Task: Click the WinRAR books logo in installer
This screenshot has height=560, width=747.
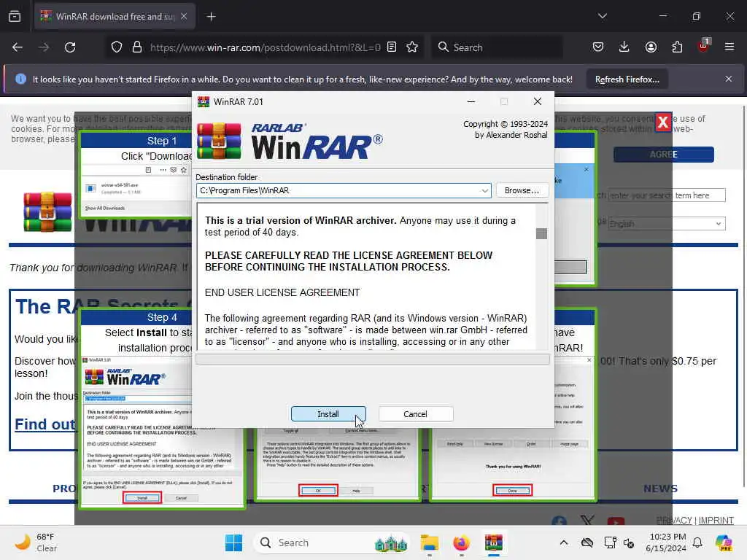Action: coord(219,141)
